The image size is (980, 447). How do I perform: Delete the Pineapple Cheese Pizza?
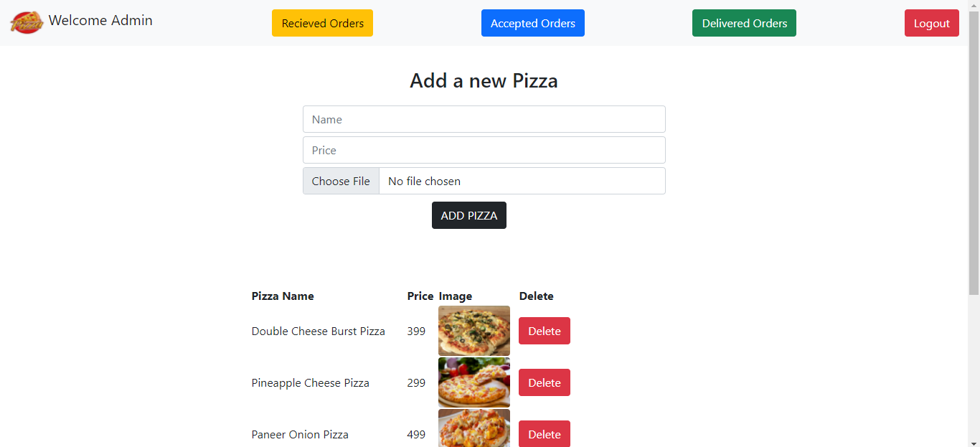(544, 382)
